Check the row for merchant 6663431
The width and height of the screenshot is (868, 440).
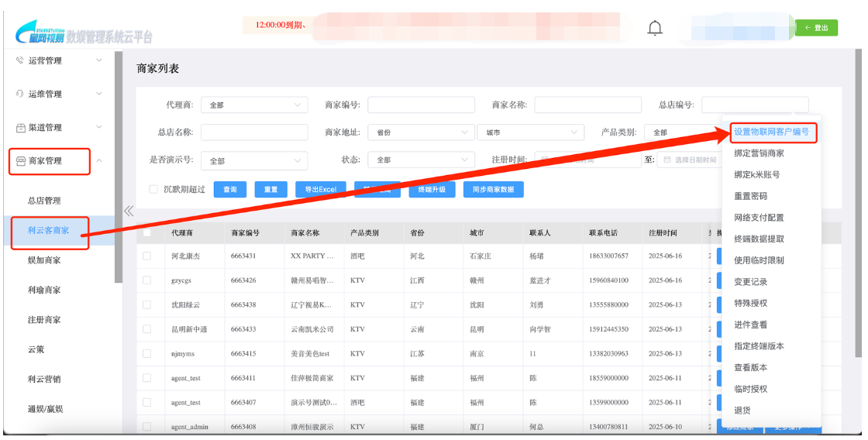146,256
